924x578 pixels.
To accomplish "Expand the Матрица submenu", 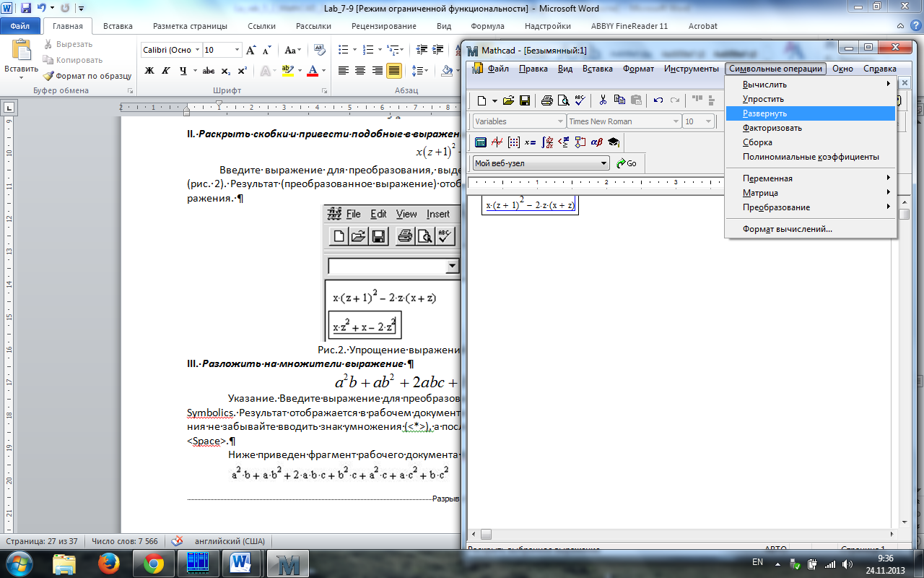I will pyautogui.click(x=811, y=193).
